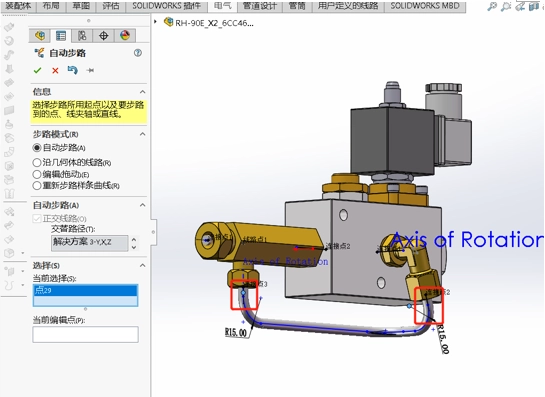Click the right R15.00 radius dimension
The height and width of the screenshot is (397, 545).
(x=442, y=339)
